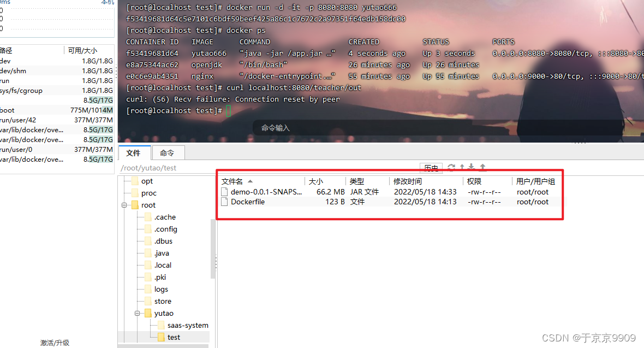Select the proc tree item
The image size is (644, 348).
pos(148,193)
